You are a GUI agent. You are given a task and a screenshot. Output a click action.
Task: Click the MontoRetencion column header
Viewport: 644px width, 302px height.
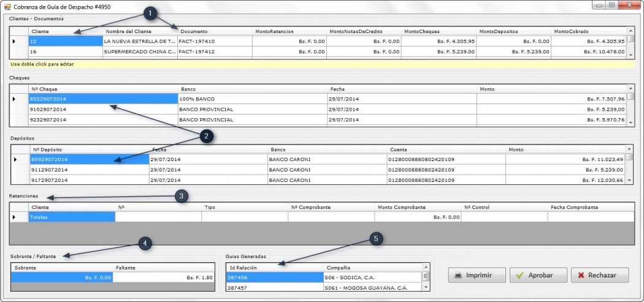coord(289,32)
